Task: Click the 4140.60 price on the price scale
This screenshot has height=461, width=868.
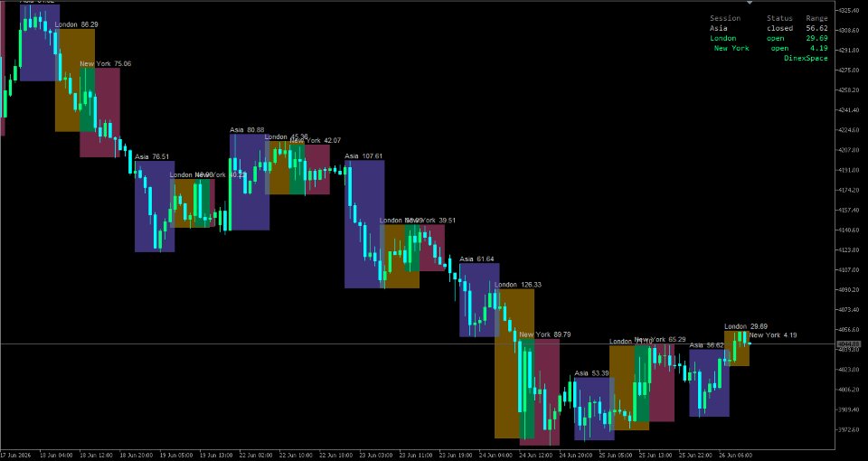Action: pos(850,230)
